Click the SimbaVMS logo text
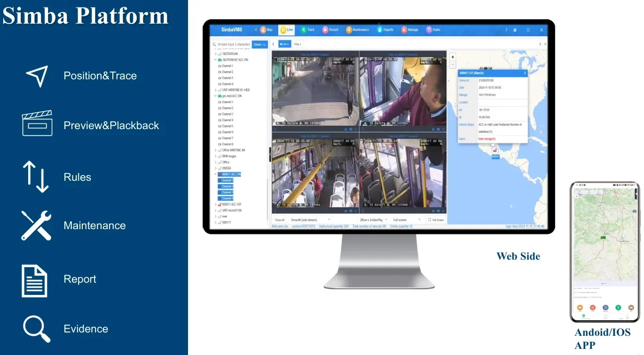 pyautogui.click(x=232, y=30)
